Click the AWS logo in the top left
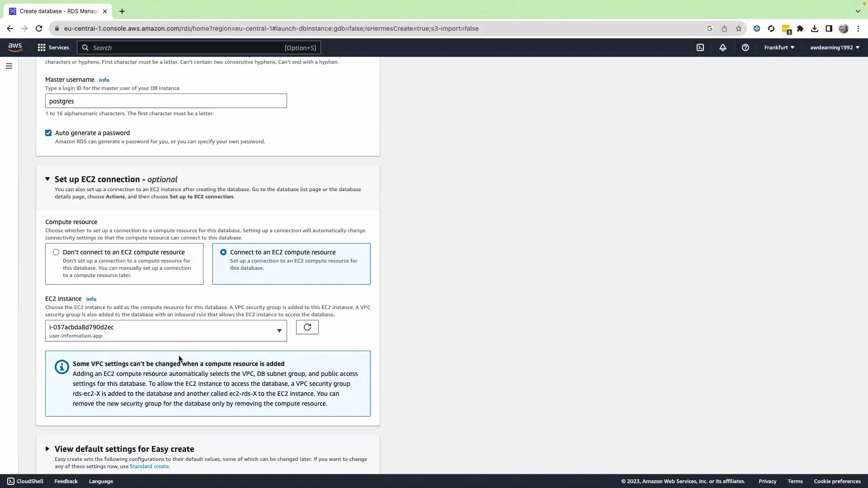 click(15, 47)
